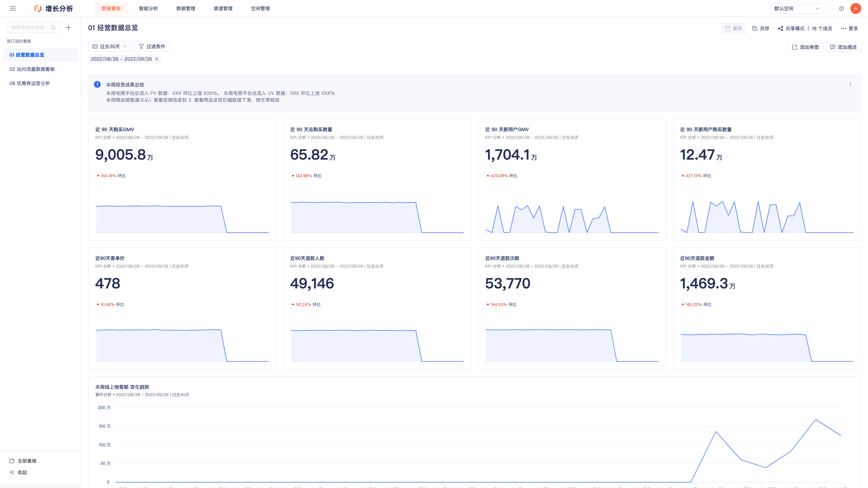Open 全部看板 all dashboards
Screen dimensions: 868x488
[23, 461]
